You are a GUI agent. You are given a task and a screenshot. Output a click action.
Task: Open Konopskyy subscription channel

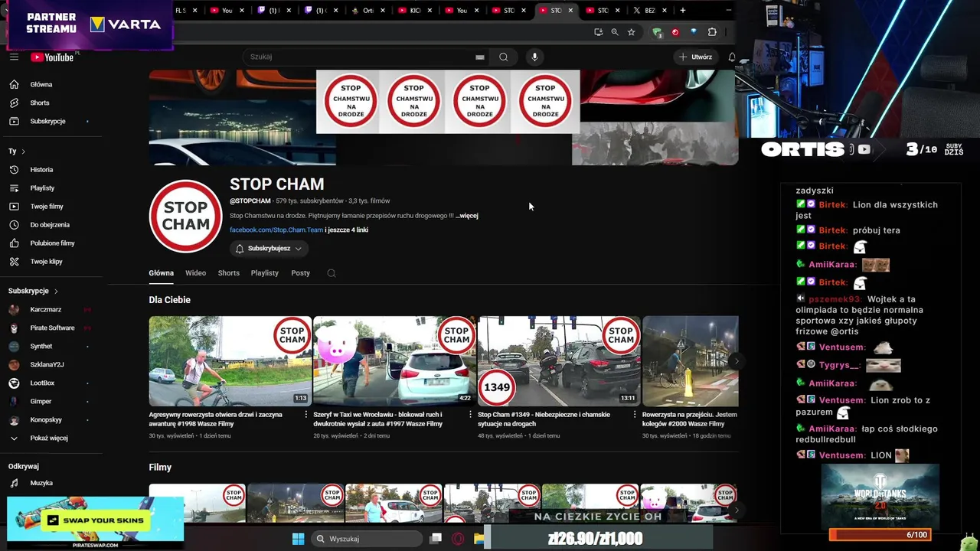46,419
